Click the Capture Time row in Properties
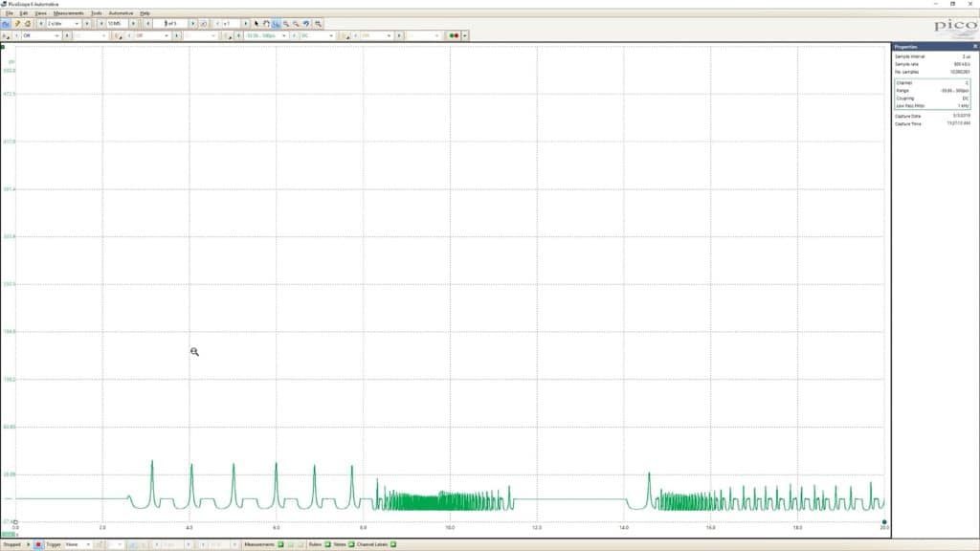This screenshot has height=551, width=980. point(932,123)
